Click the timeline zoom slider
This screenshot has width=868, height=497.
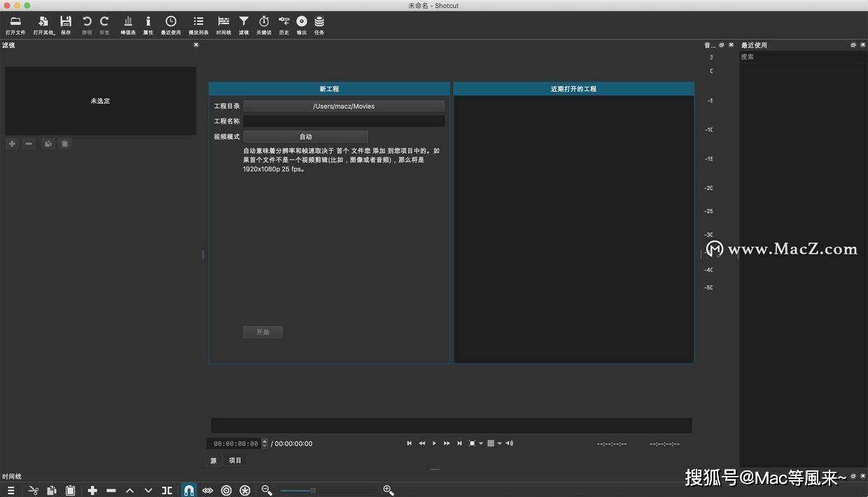tap(328, 491)
